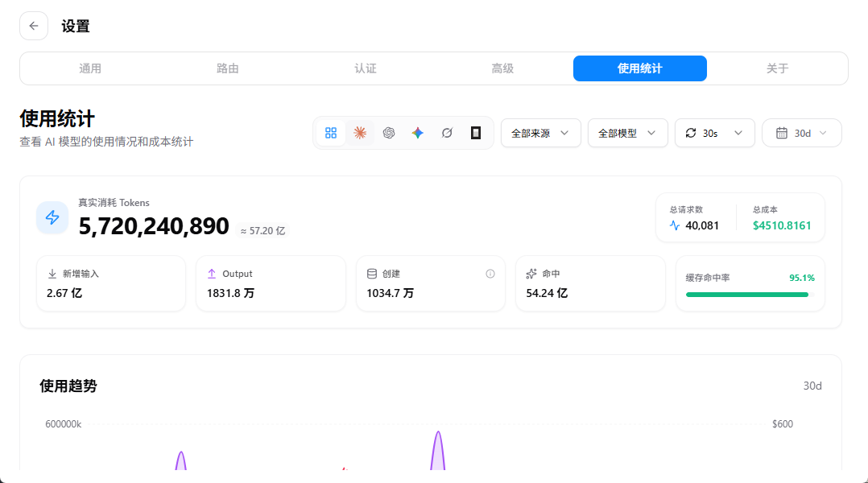The height and width of the screenshot is (483, 868).
Task: Click the Output upload arrow icon
Action: (212, 274)
